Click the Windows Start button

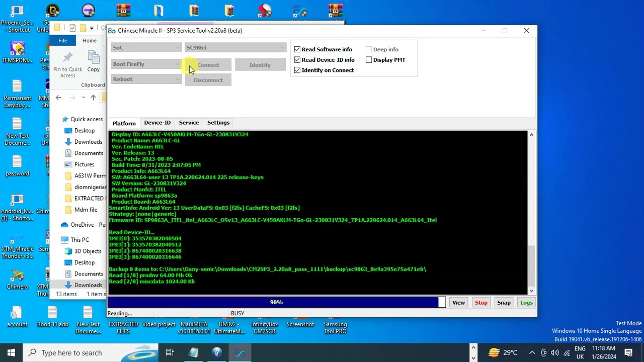pos(11,352)
